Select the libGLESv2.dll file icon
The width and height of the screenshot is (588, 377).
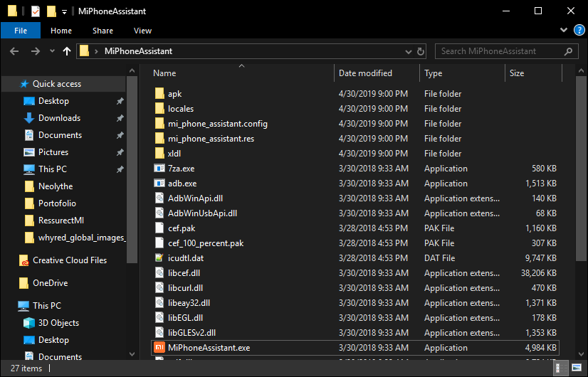pos(159,333)
